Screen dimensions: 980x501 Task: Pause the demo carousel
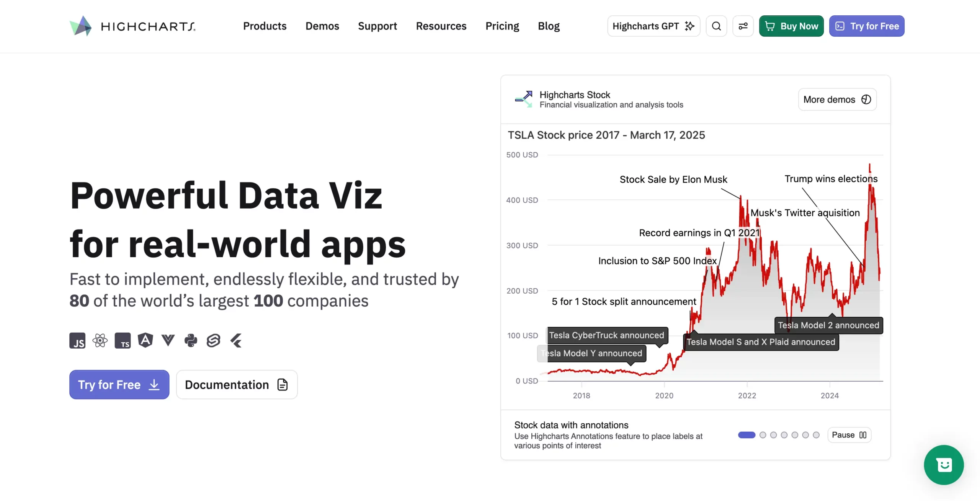[849, 435]
